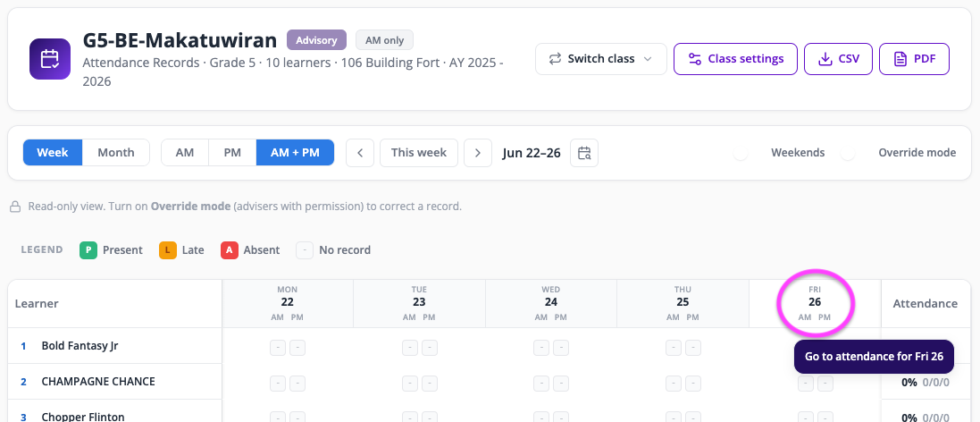Jump to This week

(419, 153)
